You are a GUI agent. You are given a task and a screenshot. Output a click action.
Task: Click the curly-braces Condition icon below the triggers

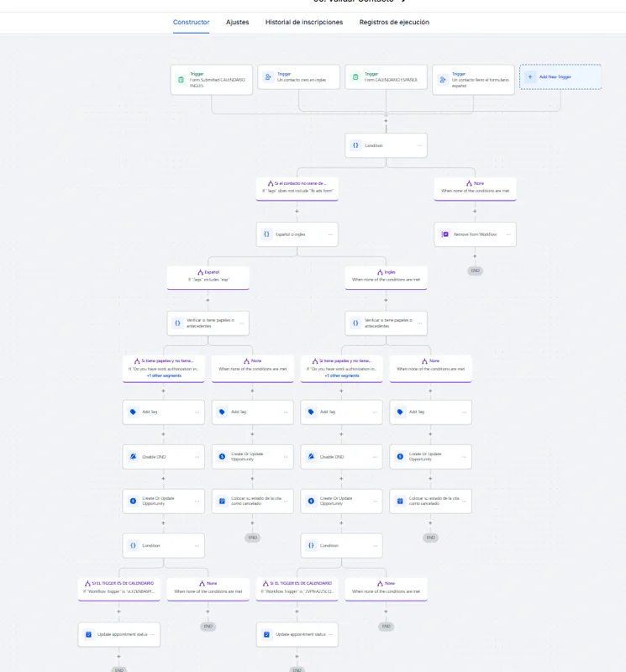(x=357, y=144)
